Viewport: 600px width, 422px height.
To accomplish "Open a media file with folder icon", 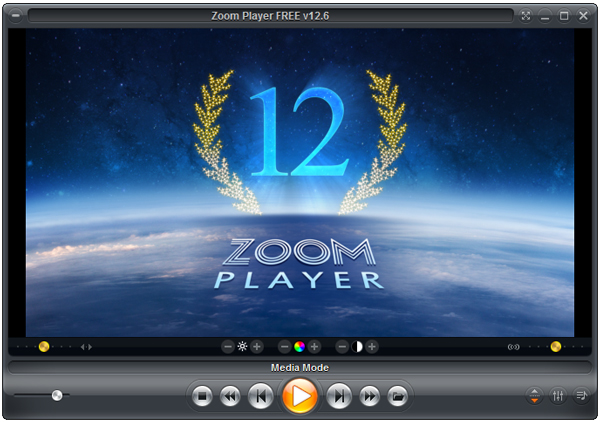I will [397, 397].
